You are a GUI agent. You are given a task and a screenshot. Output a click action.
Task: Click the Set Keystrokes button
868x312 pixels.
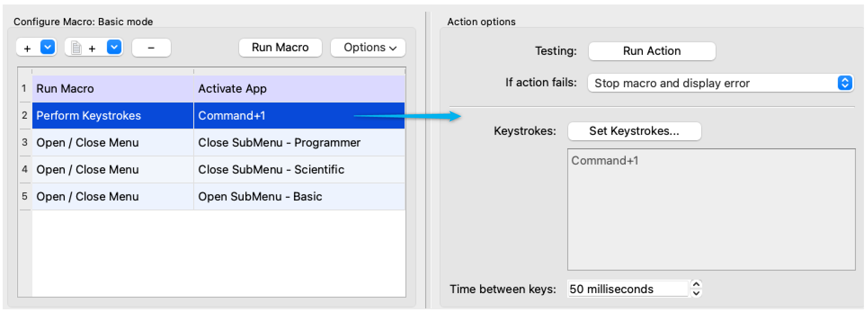[x=634, y=131]
